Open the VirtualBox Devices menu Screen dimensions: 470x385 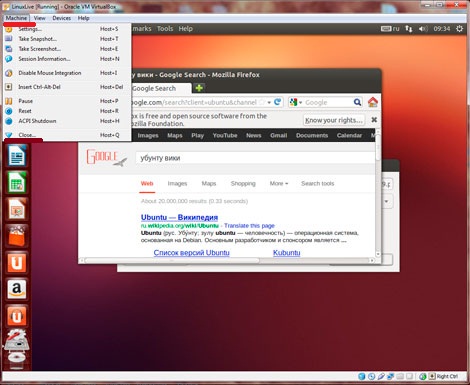(x=61, y=18)
